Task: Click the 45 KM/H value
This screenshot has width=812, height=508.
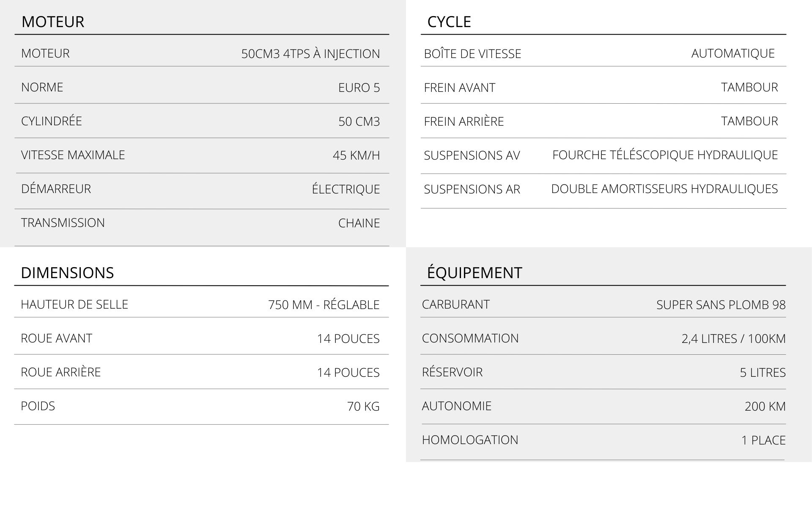Action: (x=356, y=155)
